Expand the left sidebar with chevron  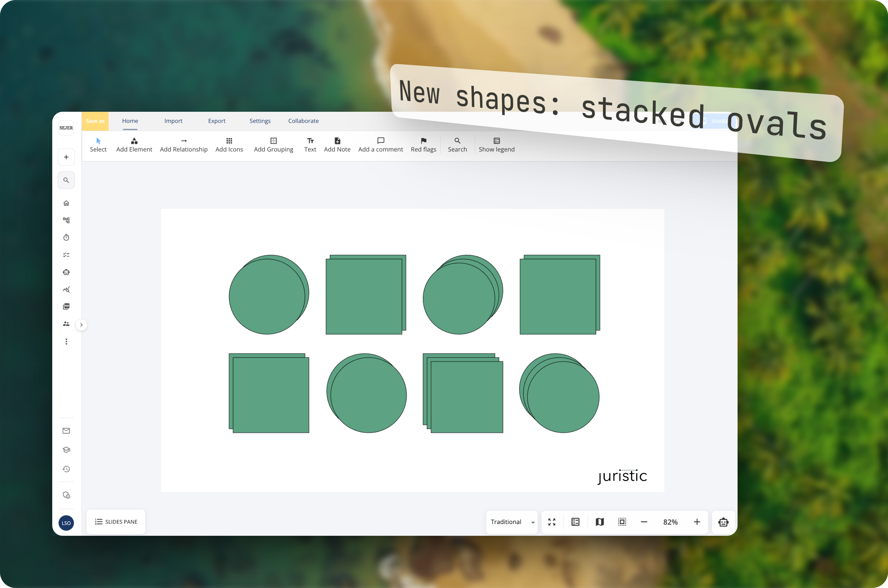81,325
